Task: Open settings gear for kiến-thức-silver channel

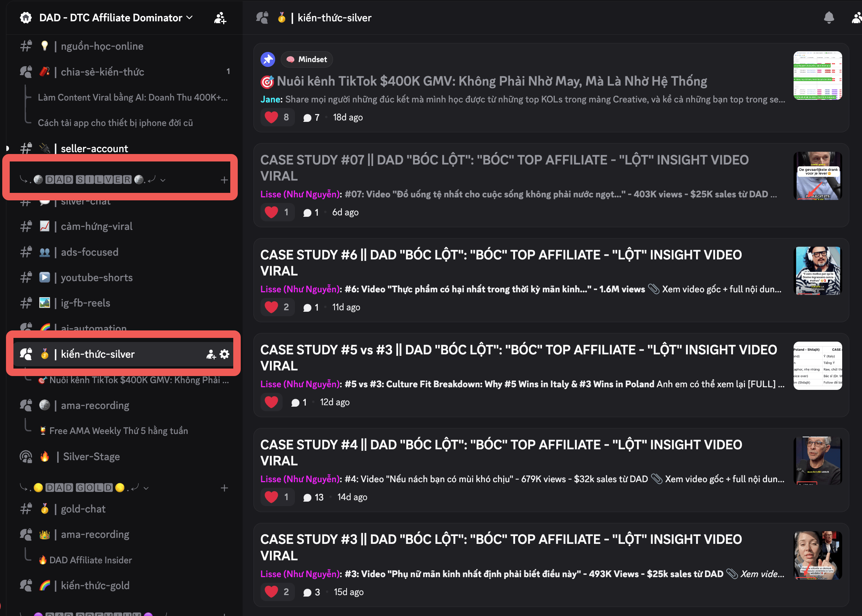Action: point(225,354)
